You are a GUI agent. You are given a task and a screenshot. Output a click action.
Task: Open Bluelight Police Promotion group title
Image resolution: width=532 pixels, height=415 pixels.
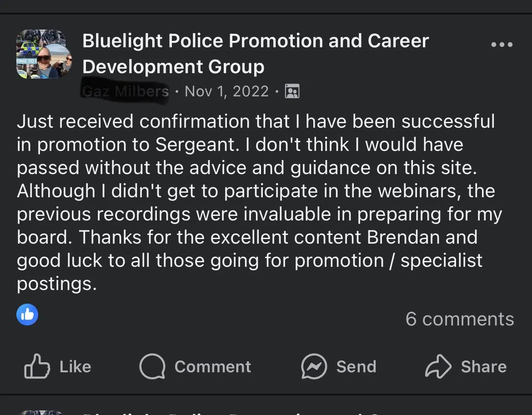point(256,54)
